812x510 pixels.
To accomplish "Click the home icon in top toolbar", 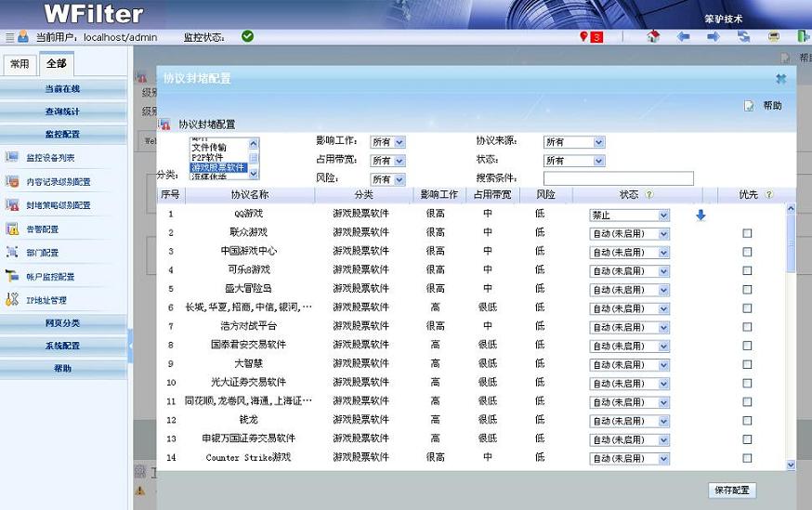I will click(653, 37).
